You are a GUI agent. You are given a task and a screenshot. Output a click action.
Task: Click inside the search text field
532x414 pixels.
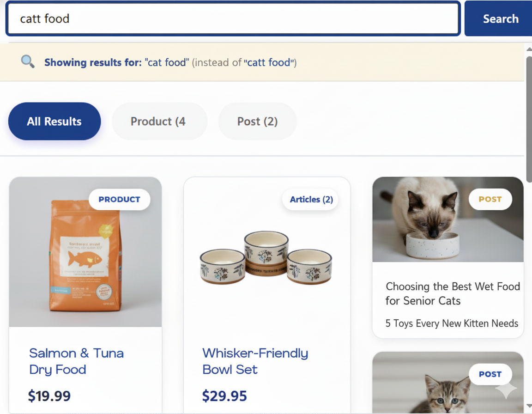tap(233, 19)
